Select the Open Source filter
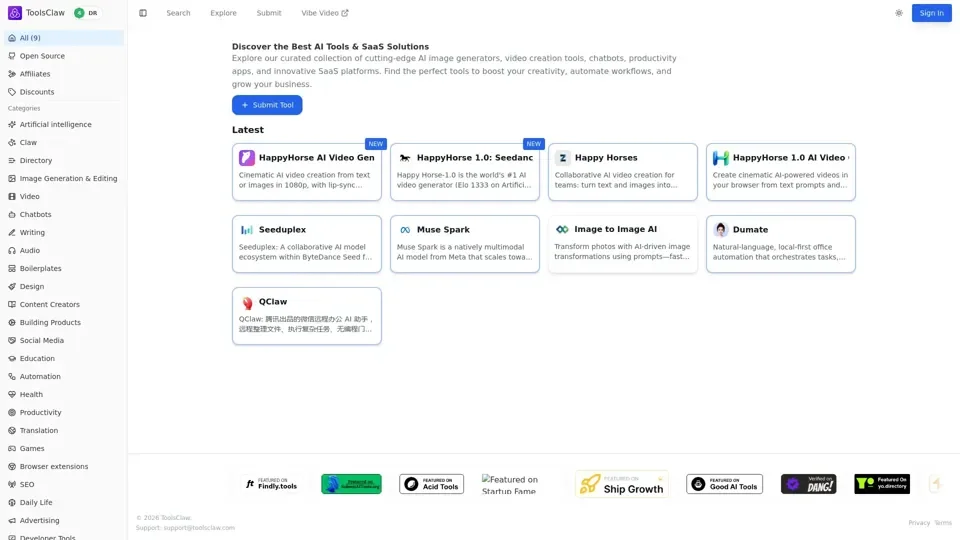Screen dimensions: 960x540 point(64,56)
